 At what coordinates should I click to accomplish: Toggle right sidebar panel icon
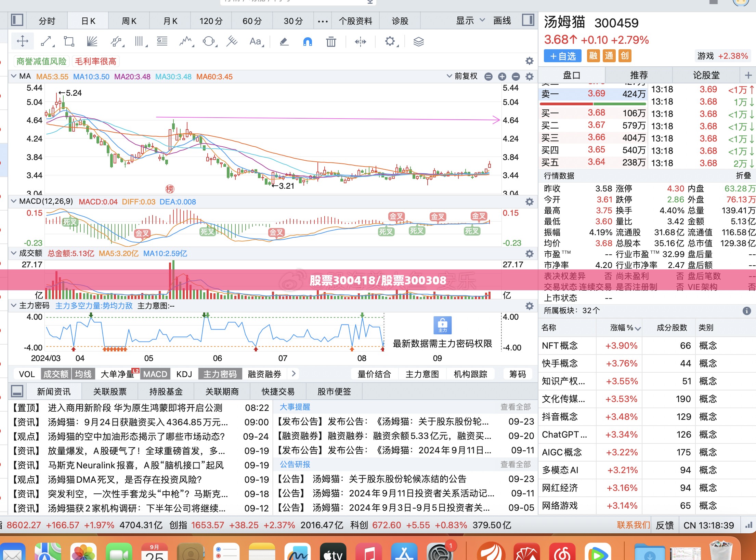click(x=528, y=20)
